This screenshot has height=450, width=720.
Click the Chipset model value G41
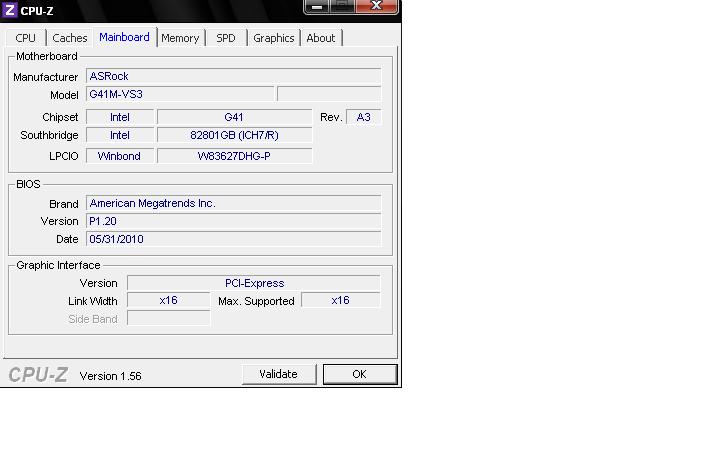point(234,117)
